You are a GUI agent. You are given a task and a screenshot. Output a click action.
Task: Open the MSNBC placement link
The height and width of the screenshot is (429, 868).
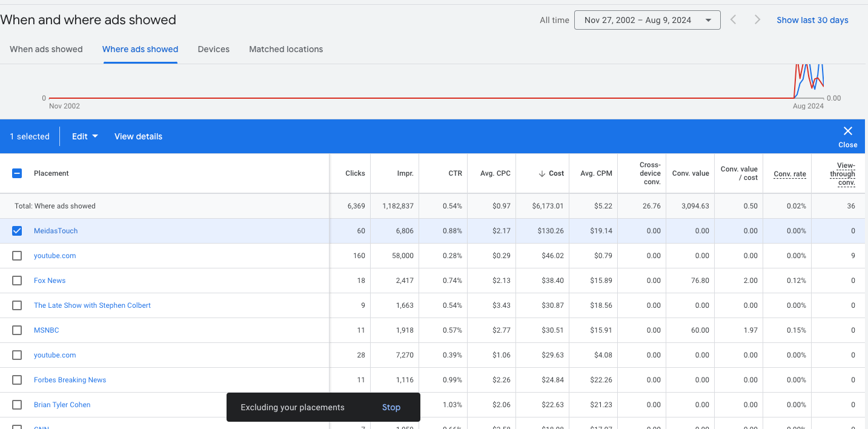[47, 330]
